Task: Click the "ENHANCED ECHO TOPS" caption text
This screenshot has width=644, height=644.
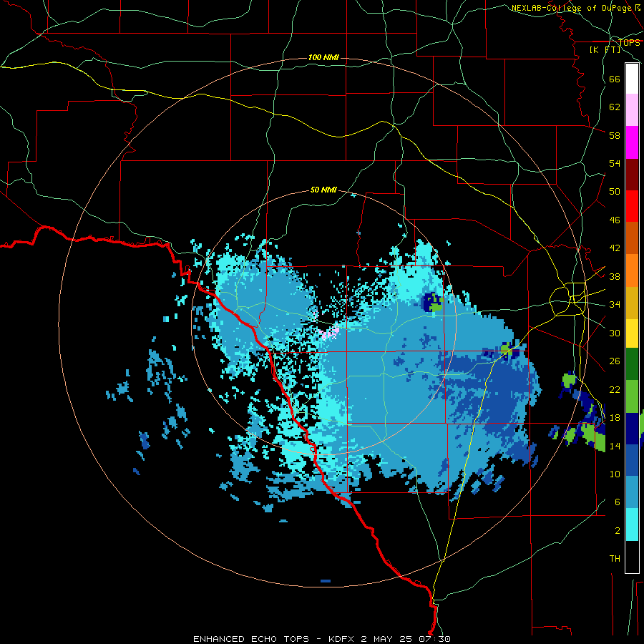Action: [251, 639]
